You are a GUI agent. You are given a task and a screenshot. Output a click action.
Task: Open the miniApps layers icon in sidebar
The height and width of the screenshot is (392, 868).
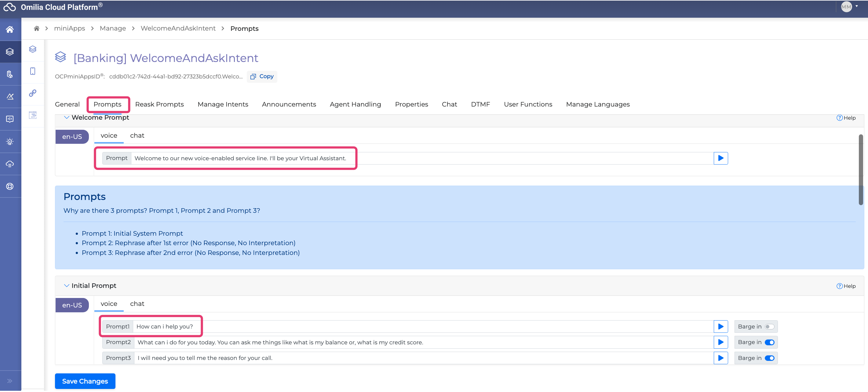pos(10,52)
